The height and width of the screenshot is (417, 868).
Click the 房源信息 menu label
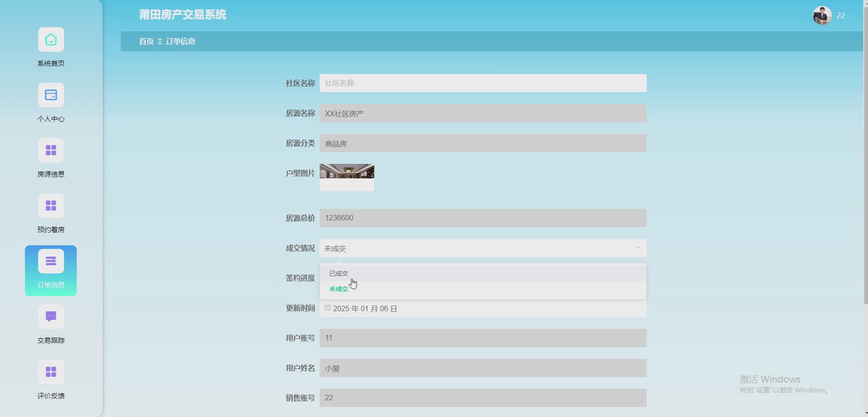tap(51, 174)
